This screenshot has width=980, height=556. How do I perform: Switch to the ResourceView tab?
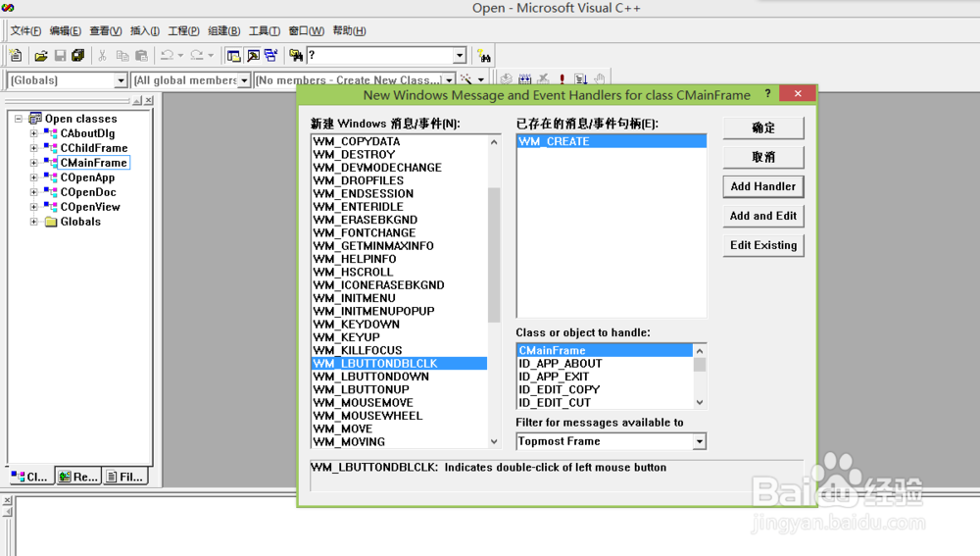tap(78, 477)
